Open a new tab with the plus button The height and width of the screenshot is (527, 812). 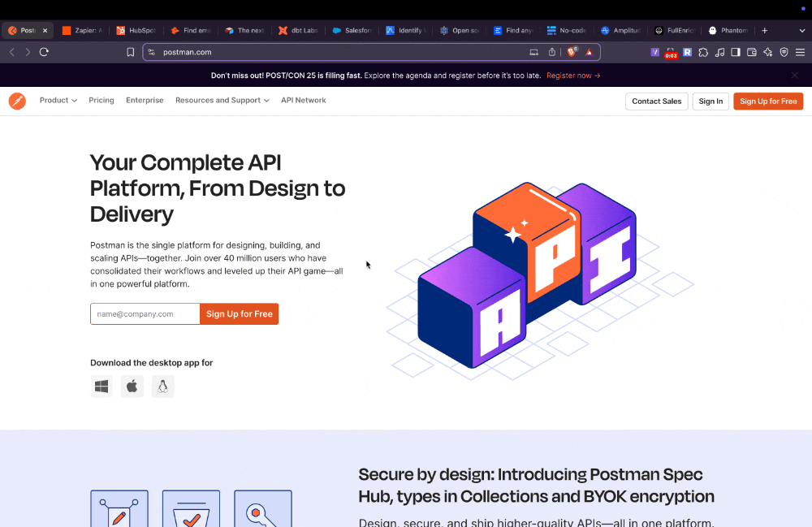point(764,31)
